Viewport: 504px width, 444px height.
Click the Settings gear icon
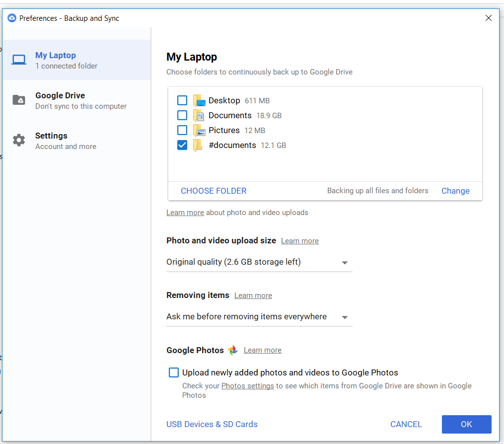click(x=18, y=140)
